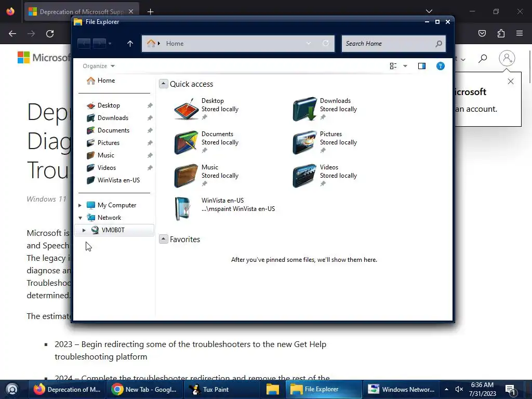The image size is (532, 399).
Task: Collapse the Network tree node
Action: tap(80, 218)
